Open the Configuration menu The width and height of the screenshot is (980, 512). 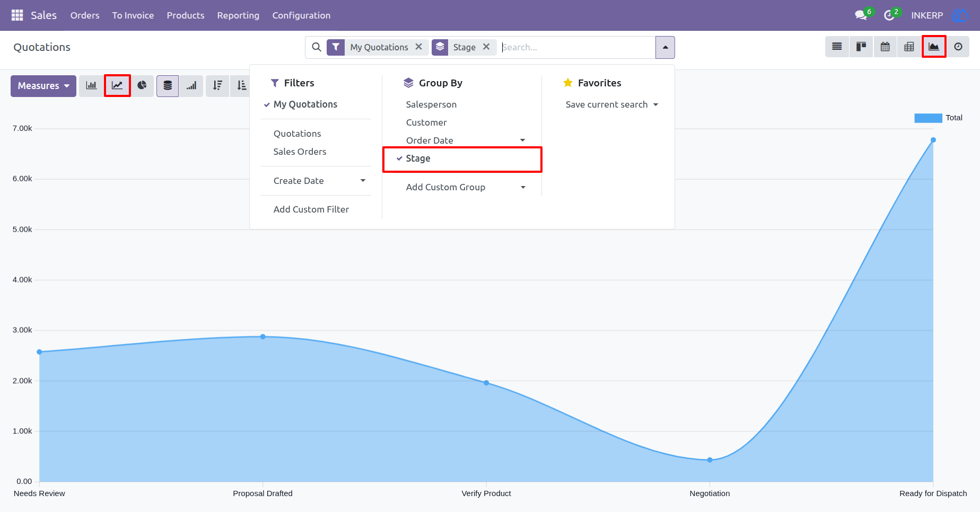click(301, 15)
